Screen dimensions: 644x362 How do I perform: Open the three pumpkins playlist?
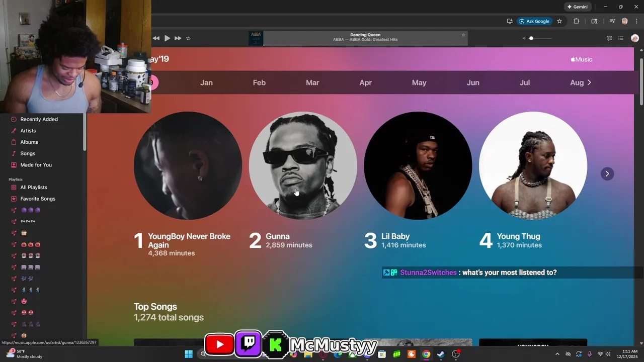coord(30,245)
